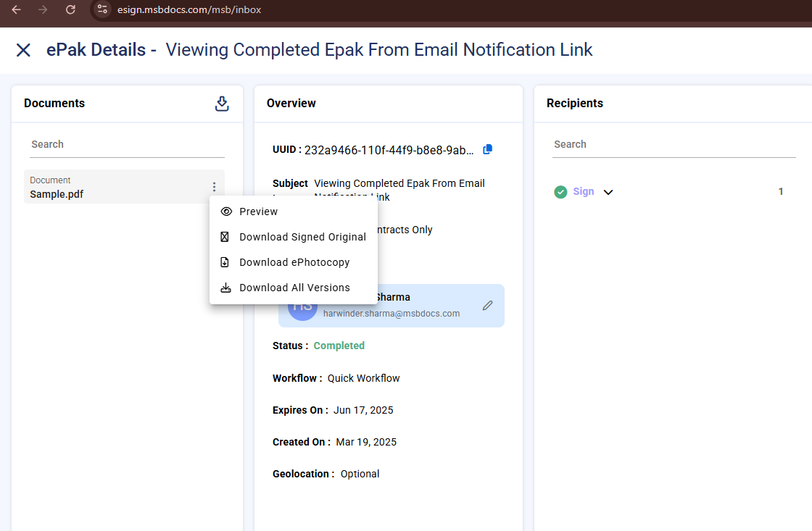Image resolution: width=812 pixels, height=531 pixels.
Task: Select Download ePhotocopy from the menu
Action: click(294, 262)
